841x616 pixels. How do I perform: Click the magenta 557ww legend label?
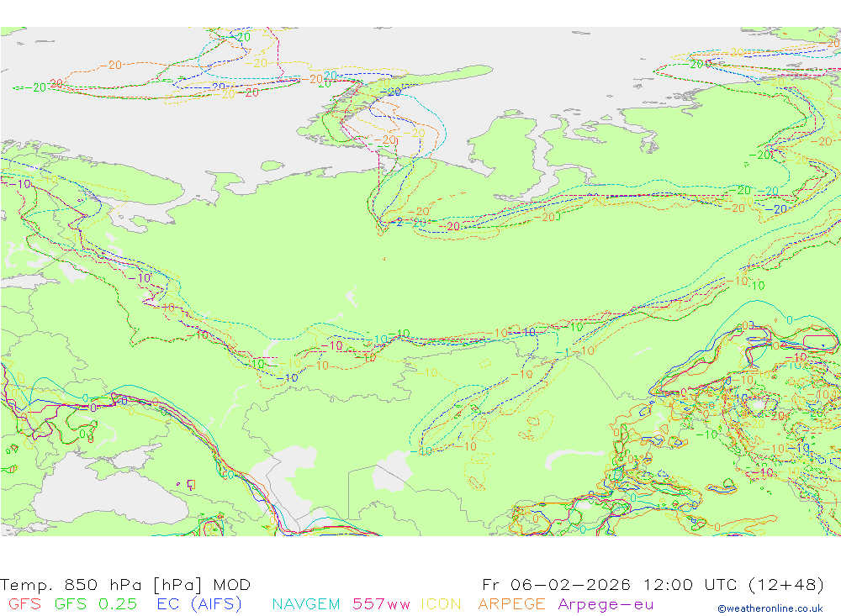(x=381, y=604)
